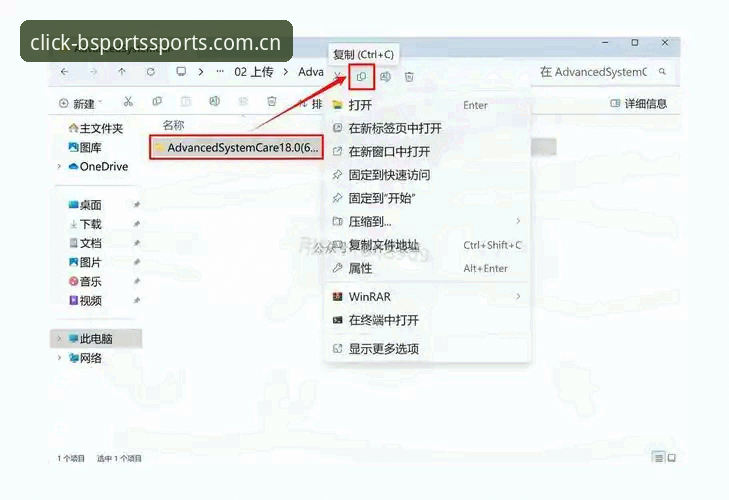Open the 图片 folder in the sidebar

[85, 262]
